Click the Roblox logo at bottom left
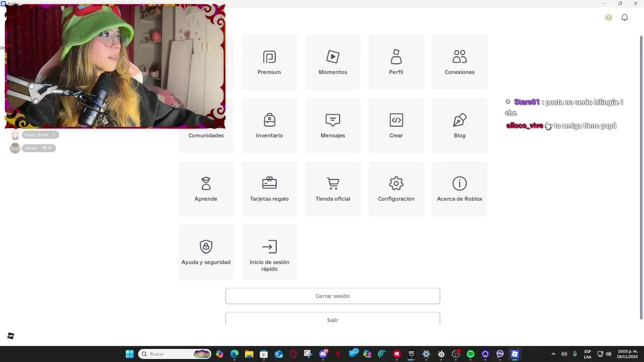This screenshot has width=644, height=362. [11, 336]
